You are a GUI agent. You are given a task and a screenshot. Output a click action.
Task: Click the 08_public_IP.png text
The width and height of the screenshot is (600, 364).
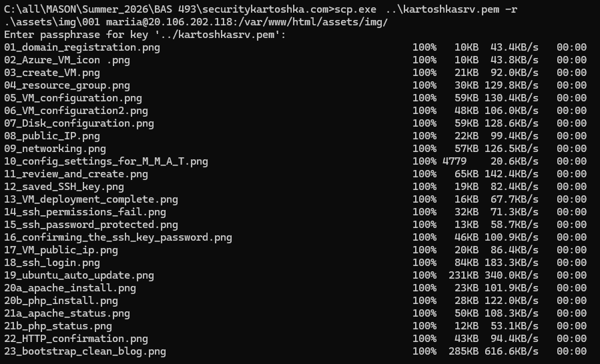coord(52,136)
